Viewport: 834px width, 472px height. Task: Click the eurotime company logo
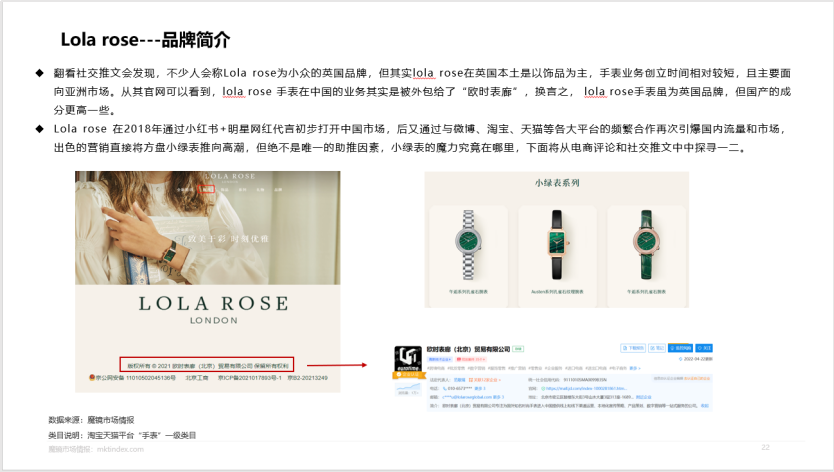(x=408, y=358)
